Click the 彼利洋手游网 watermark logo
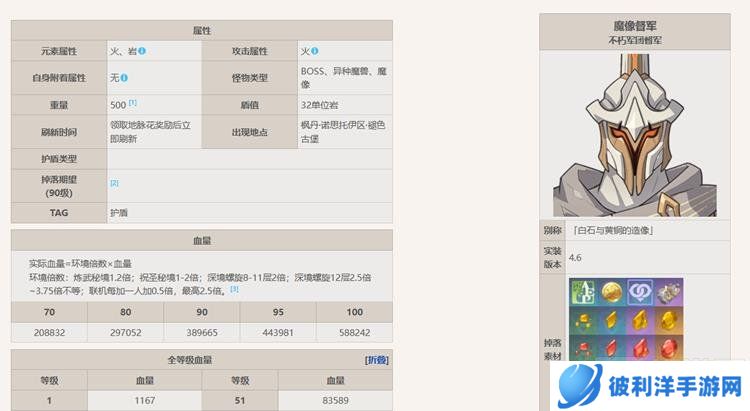 (650, 384)
